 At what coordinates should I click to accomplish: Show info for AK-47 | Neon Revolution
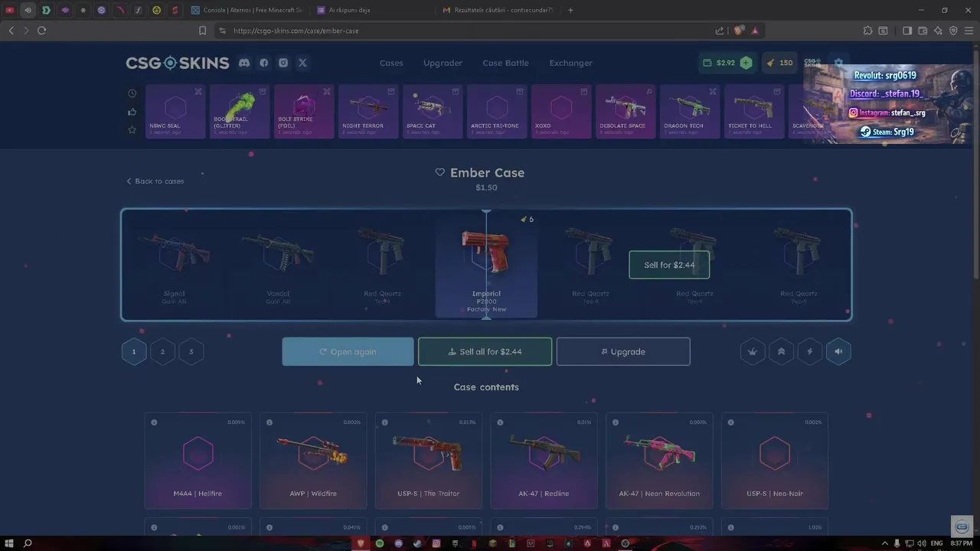tap(616, 422)
